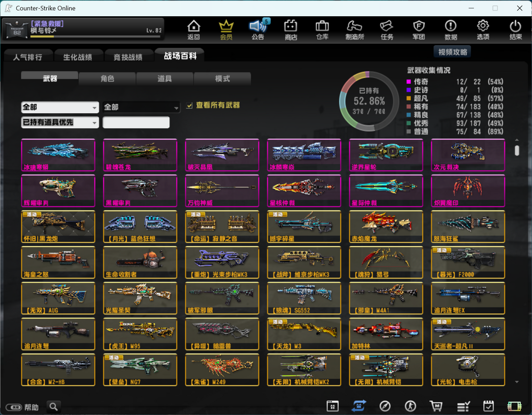Viewport: 532px width, 415px height.
Task: Click the checklist icon in the bottom bar
Action: [x=463, y=406]
